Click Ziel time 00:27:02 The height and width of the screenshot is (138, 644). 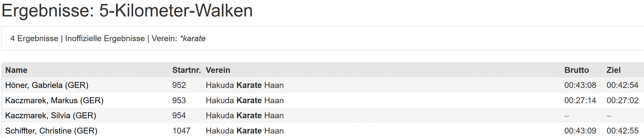click(x=622, y=100)
